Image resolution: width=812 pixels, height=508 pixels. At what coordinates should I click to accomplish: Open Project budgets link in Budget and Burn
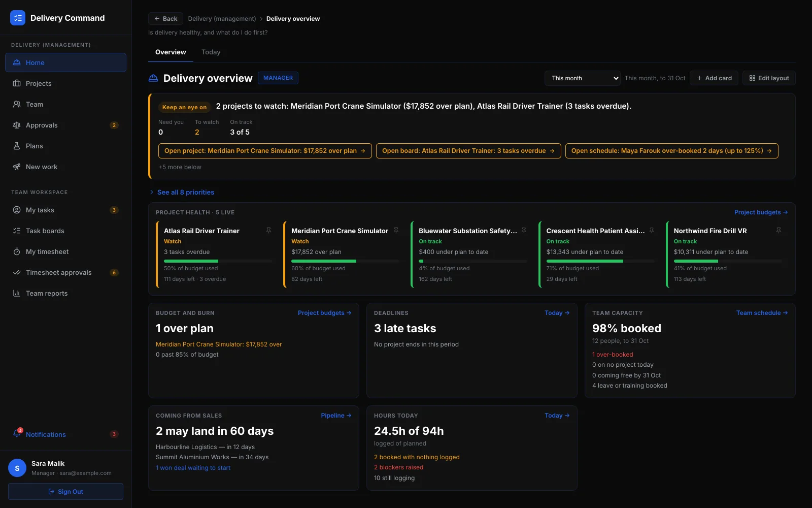pos(324,313)
